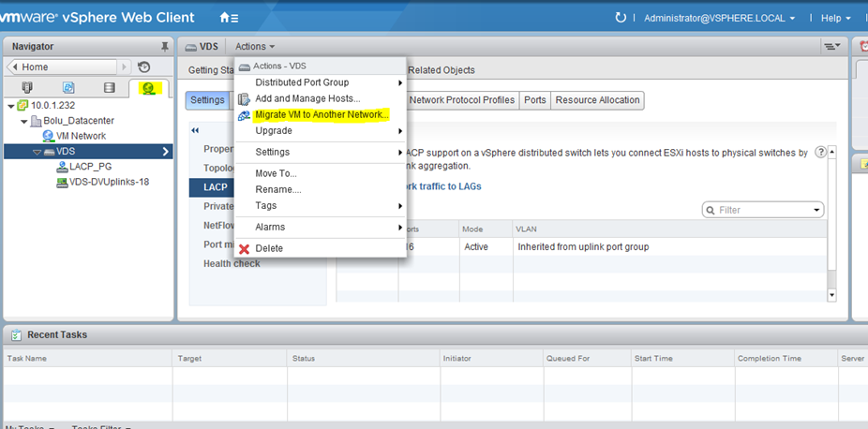Select LACP_PG port group
The height and width of the screenshot is (429, 868).
[90, 167]
